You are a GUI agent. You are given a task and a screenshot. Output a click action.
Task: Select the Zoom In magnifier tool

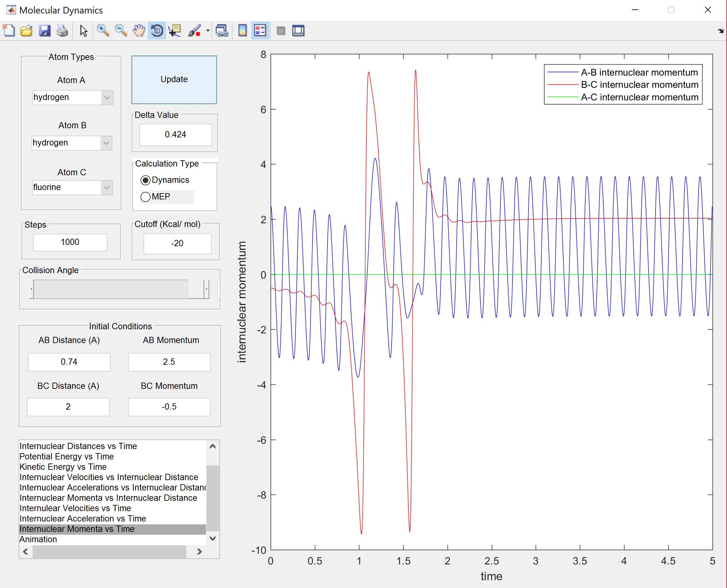coord(103,31)
